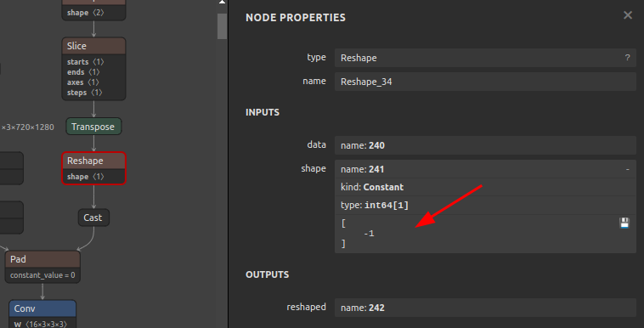The width and height of the screenshot is (644, 328).
Task: Click the -1 tensor value
Action: point(369,234)
